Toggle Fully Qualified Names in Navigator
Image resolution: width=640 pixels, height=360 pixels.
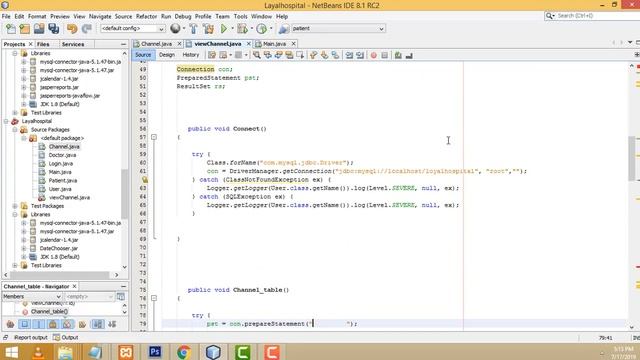pyautogui.click(x=82, y=324)
